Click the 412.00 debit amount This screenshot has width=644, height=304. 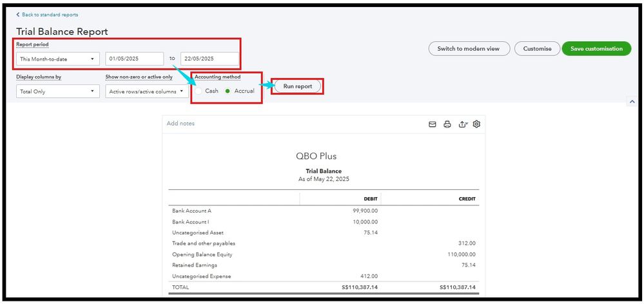tap(369, 276)
